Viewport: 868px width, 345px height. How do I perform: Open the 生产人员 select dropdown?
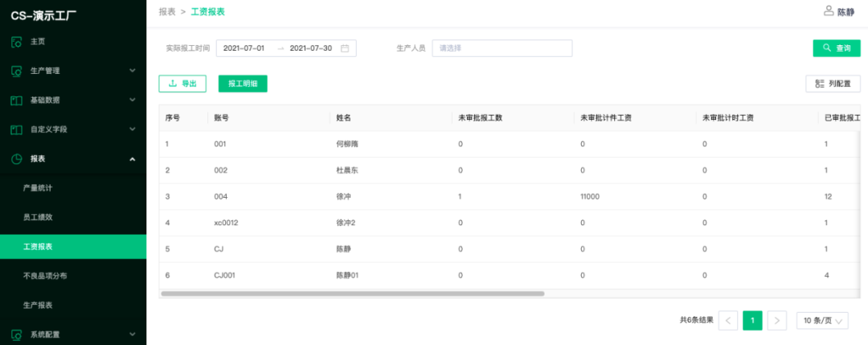[502, 48]
